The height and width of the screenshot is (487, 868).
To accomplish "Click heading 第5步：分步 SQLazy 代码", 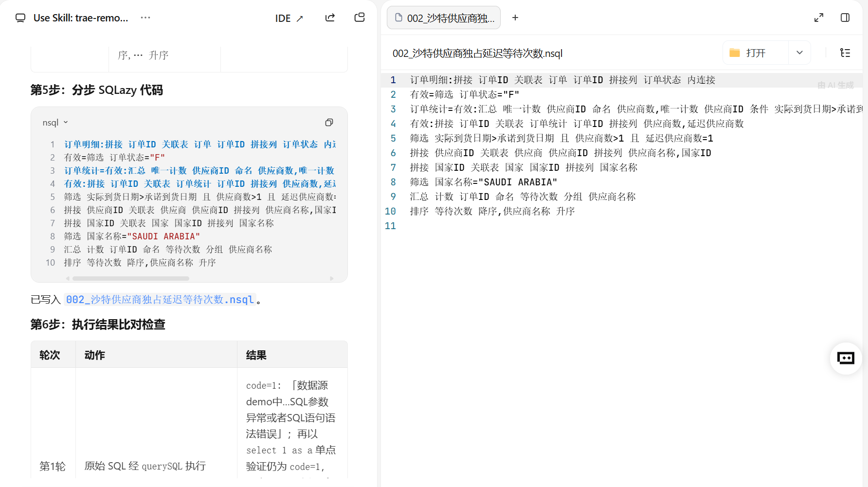I will coord(96,90).
